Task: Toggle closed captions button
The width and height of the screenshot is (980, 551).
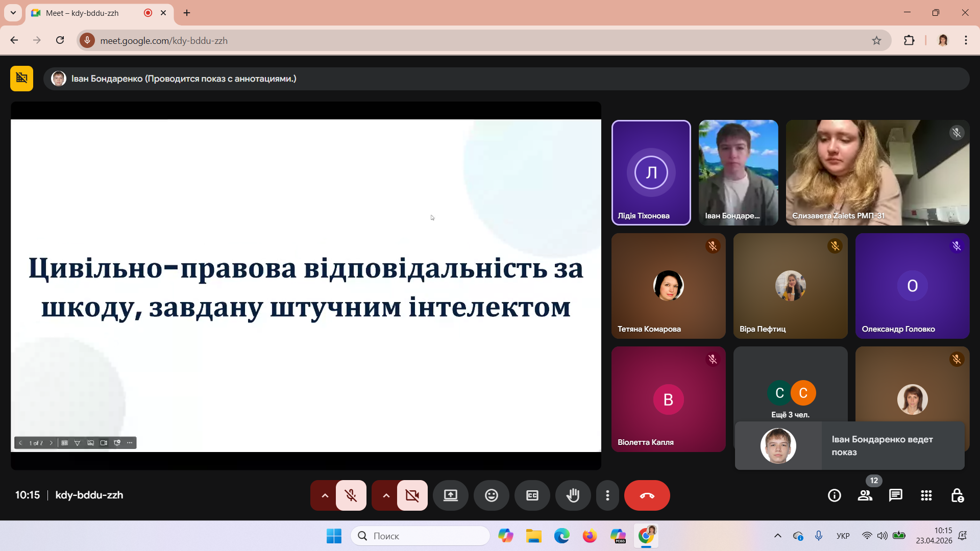Action: pos(532,495)
